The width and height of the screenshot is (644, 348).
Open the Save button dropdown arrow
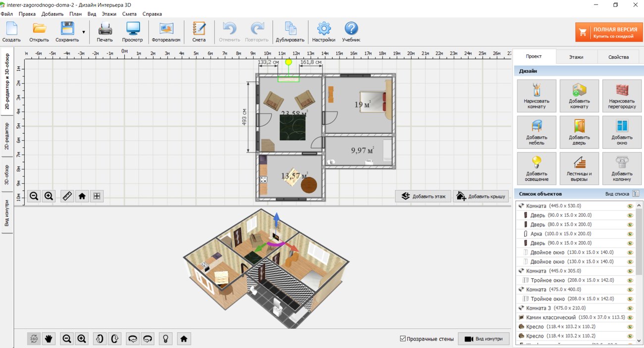[83, 32]
